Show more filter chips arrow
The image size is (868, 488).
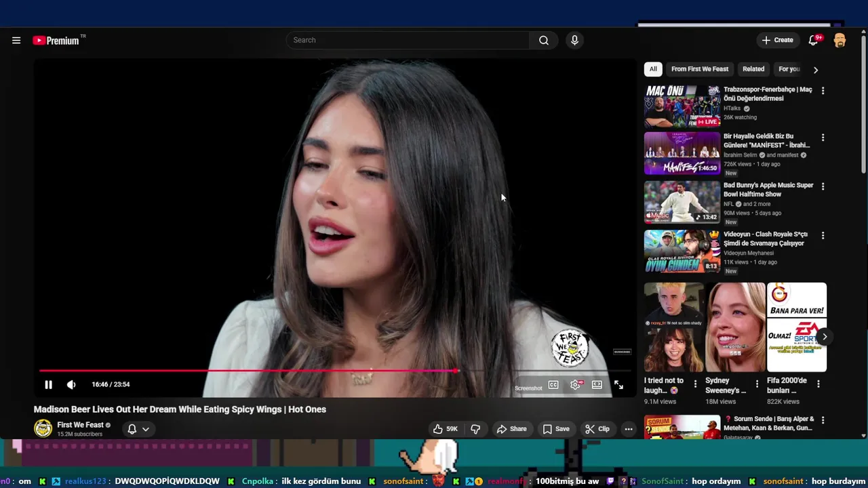816,69
